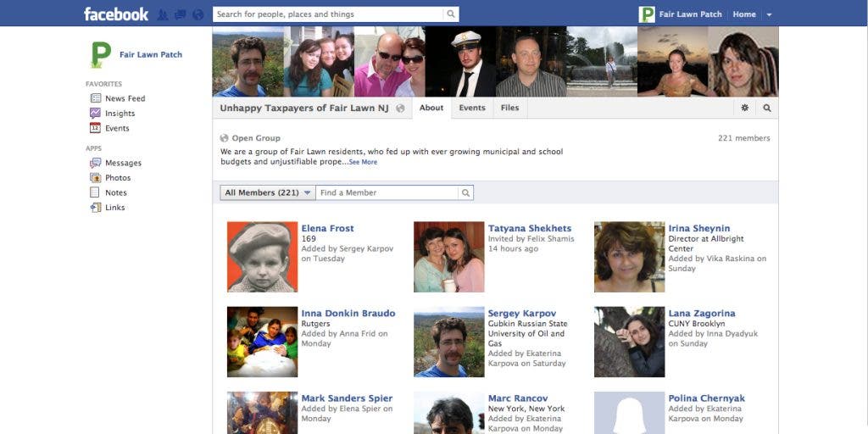The height and width of the screenshot is (434, 868).
Task: Click the search magnifier button in top bar
Action: pos(451,14)
